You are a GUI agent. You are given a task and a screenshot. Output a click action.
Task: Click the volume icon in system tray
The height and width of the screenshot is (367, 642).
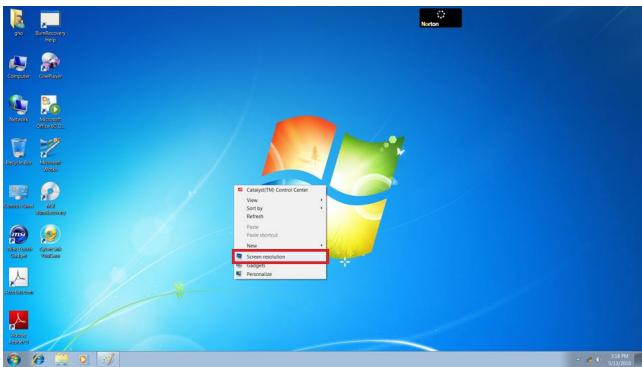597,359
